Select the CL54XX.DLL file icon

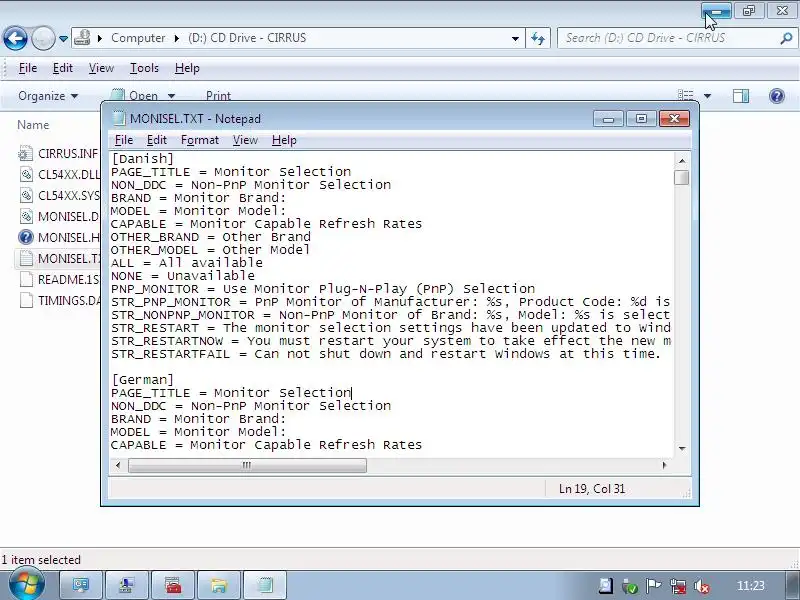tap(26, 174)
